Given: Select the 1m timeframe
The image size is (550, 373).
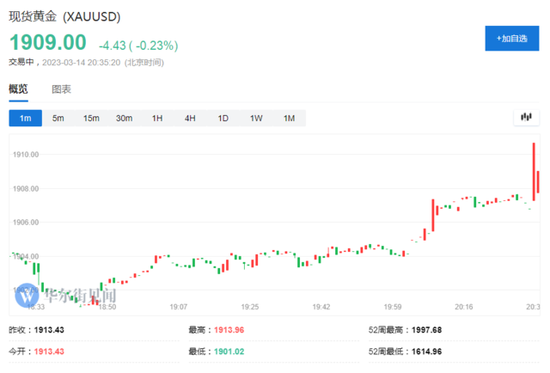Looking at the screenshot, I should point(25,118).
